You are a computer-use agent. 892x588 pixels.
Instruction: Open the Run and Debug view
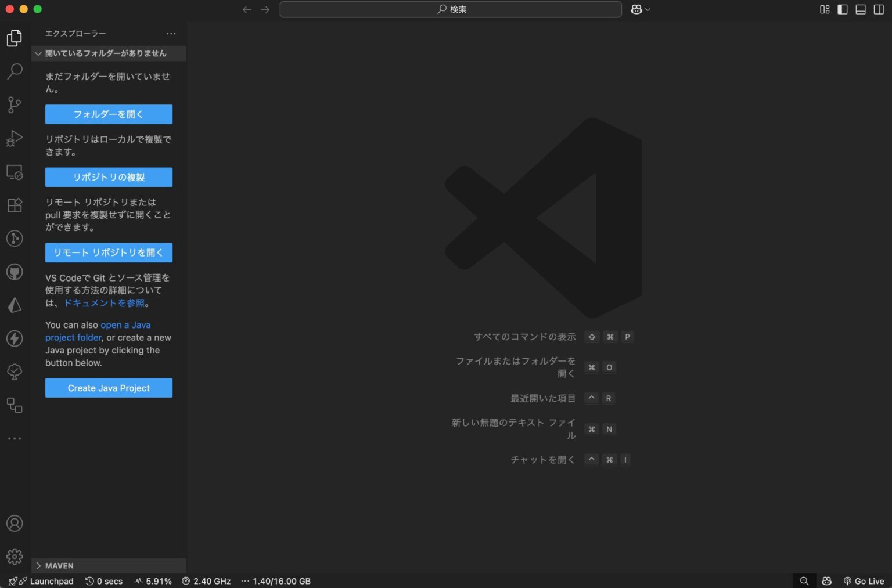[x=15, y=138]
